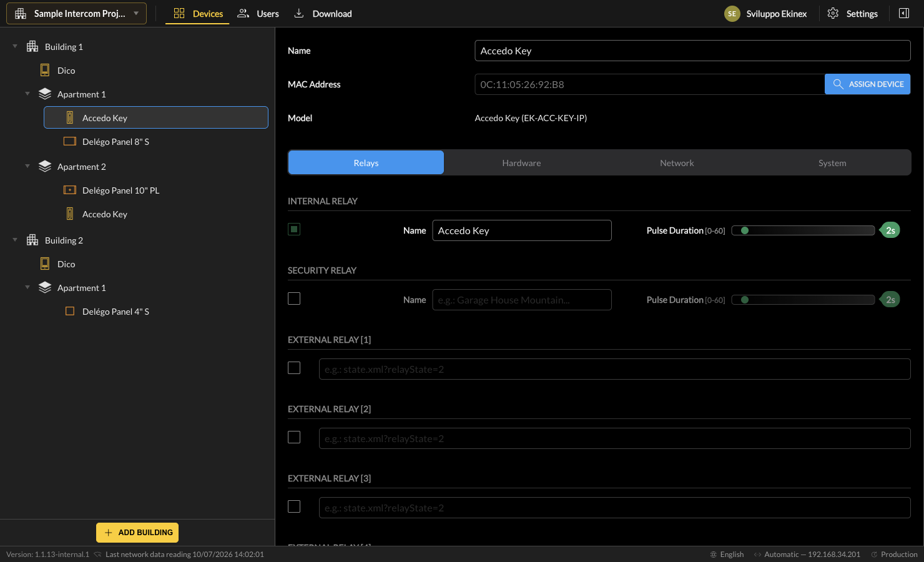The image size is (924, 562).
Task: Switch to the Hardware tab
Action: (x=521, y=162)
